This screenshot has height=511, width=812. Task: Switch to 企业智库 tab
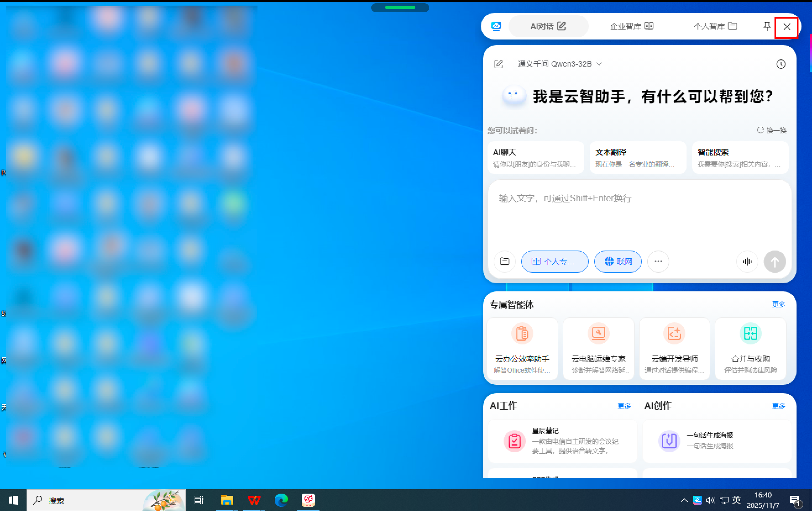pos(631,26)
